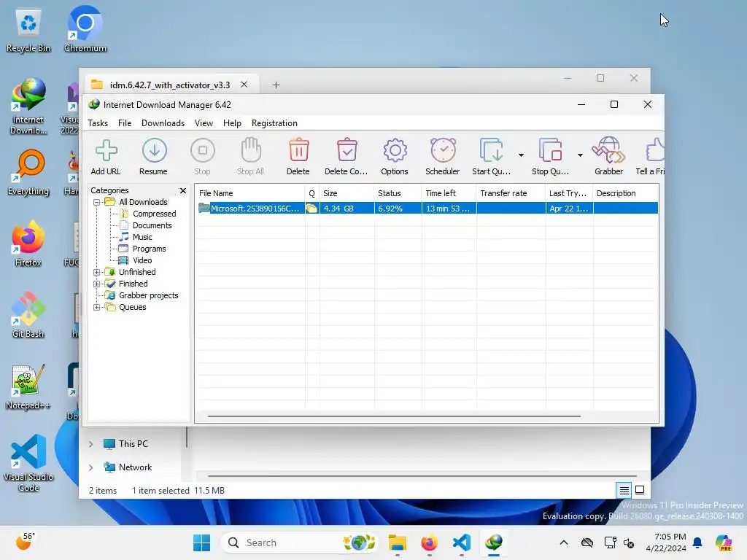Select the idm.6.42.7_with_activator_v3.3 Explorer tab
The width and height of the screenshot is (747, 560).
(169, 85)
